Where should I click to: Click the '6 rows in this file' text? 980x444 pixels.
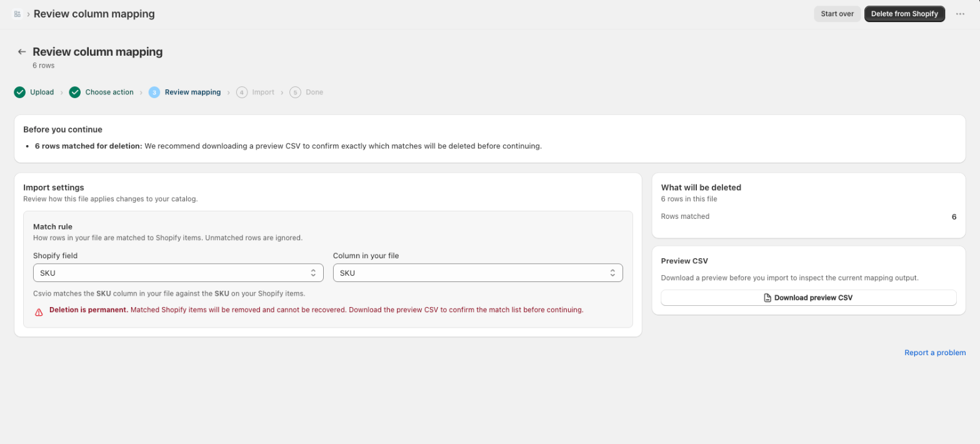689,199
